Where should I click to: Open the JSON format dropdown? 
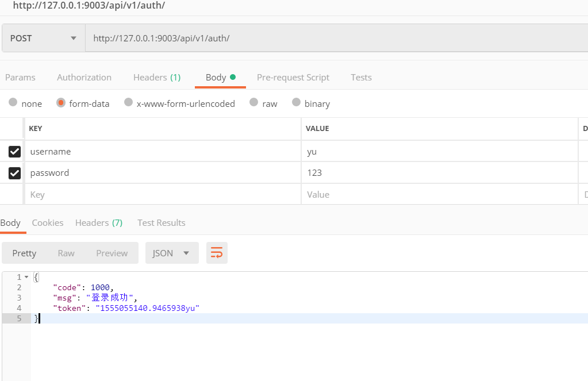pyautogui.click(x=172, y=253)
